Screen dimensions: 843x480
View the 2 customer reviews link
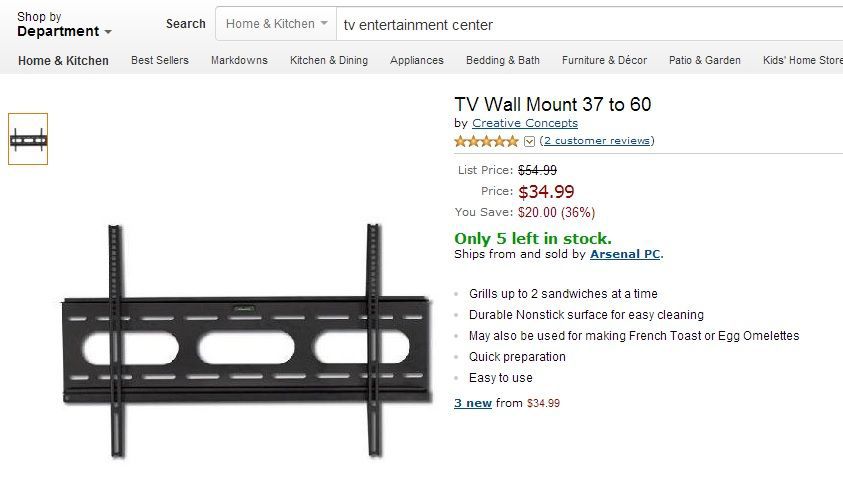coord(597,141)
